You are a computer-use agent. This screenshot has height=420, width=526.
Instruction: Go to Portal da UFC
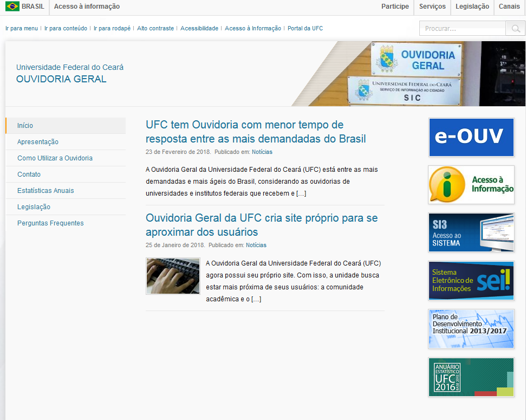point(306,28)
